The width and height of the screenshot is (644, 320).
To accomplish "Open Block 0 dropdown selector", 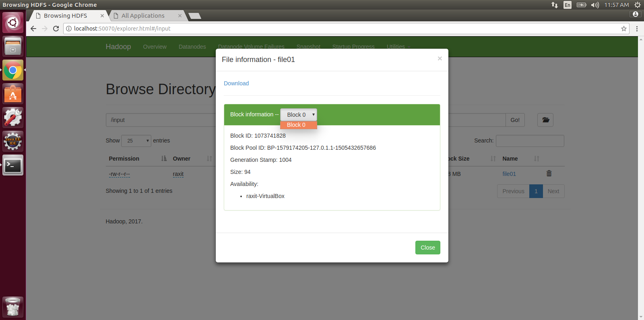I will click(299, 115).
